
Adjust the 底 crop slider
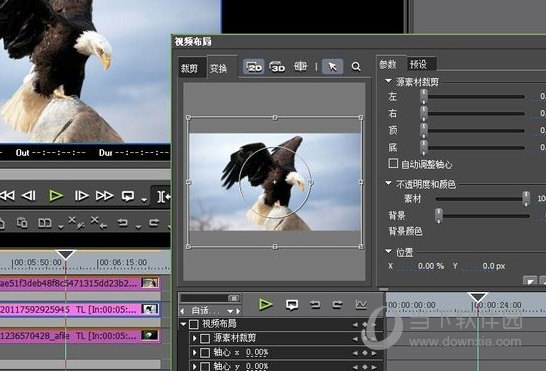[423, 147]
